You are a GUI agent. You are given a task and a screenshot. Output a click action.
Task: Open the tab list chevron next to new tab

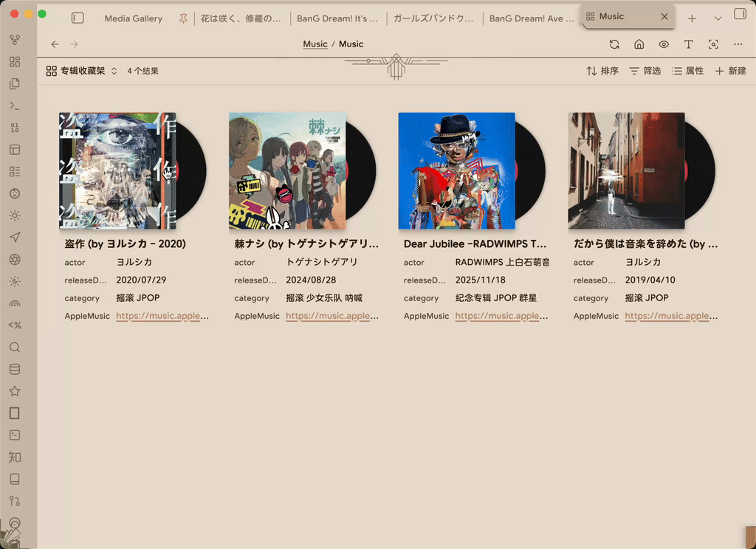coord(718,18)
